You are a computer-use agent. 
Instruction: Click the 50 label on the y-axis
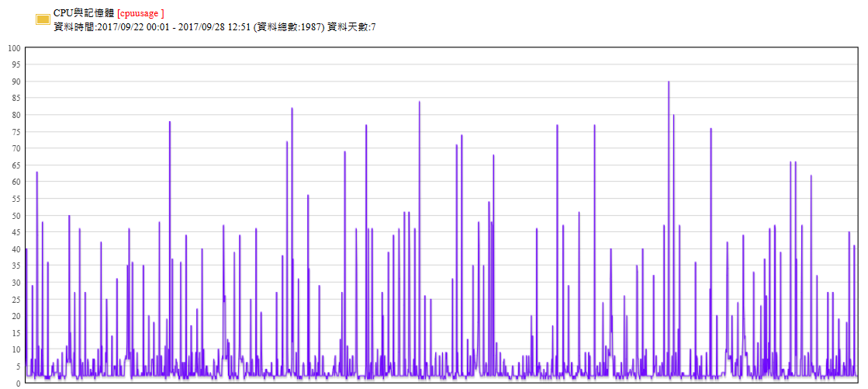pyautogui.click(x=16, y=215)
